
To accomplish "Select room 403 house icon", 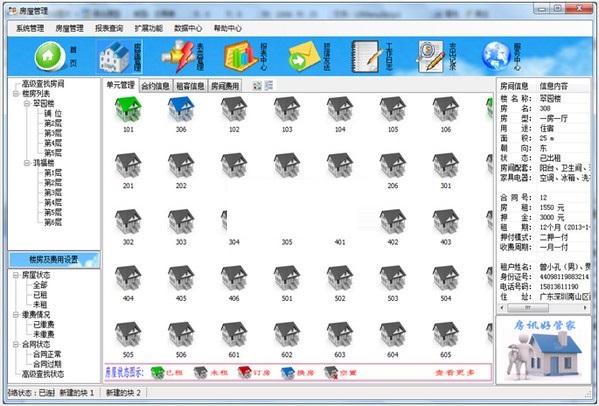I will pos(446,222).
